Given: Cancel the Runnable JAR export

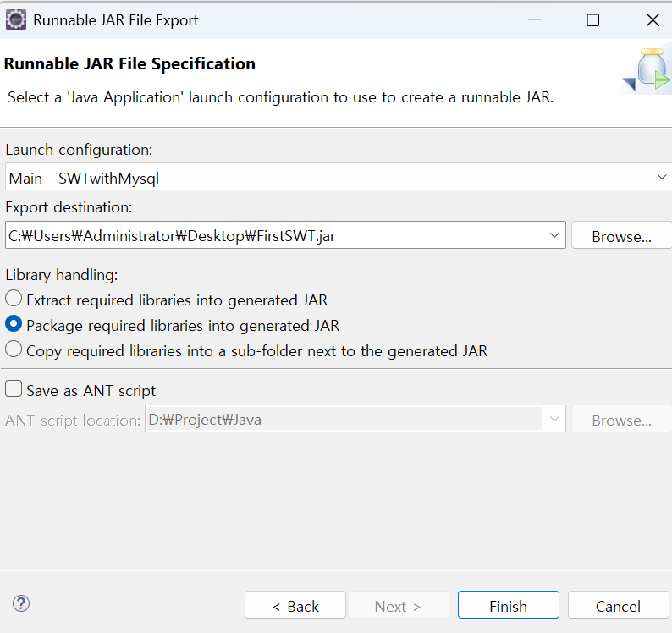Looking at the screenshot, I should tap(619, 605).
